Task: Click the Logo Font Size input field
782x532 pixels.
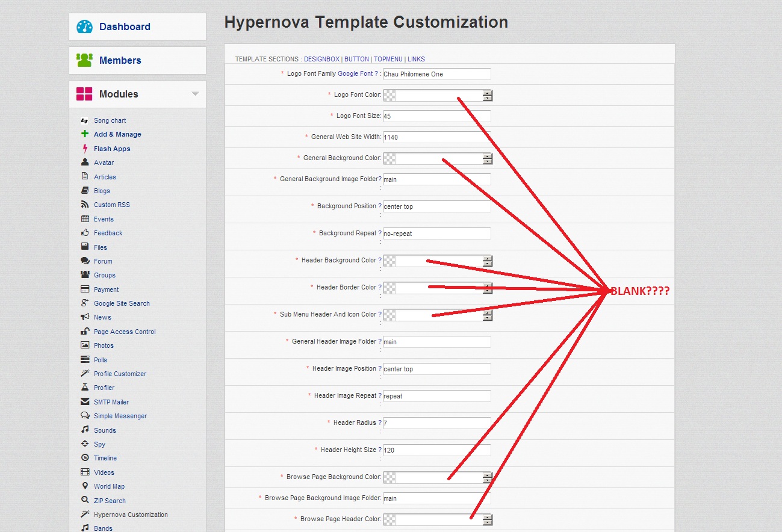Action: tap(436, 116)
